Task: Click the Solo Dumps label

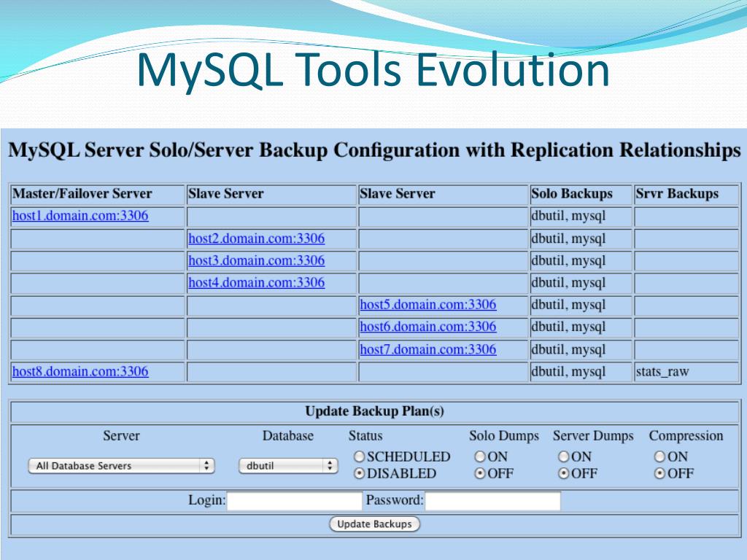Action: [x=504, y=436]
